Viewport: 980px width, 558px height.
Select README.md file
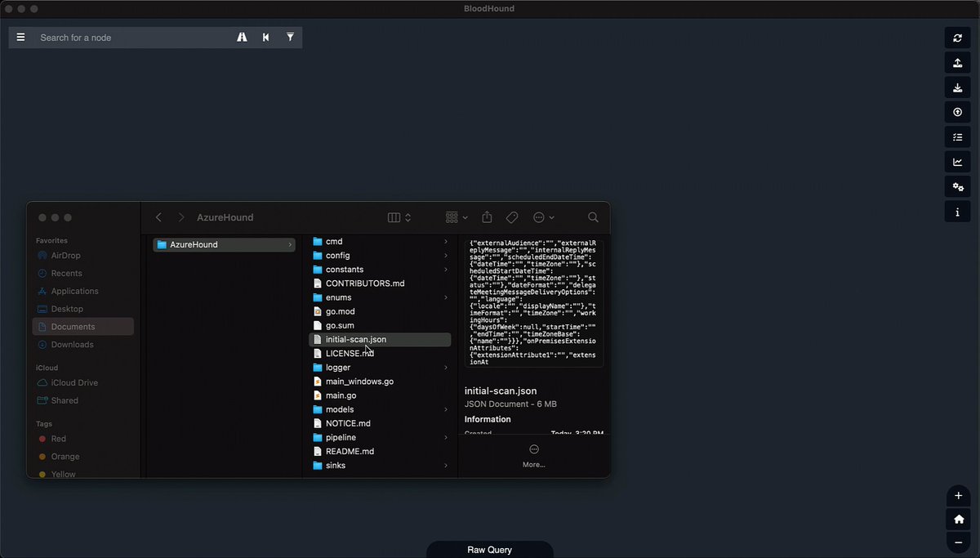point(380,451)
